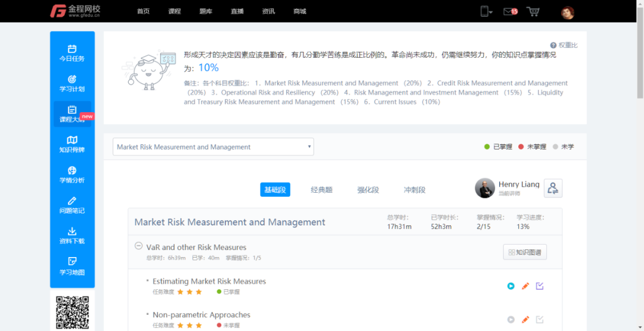Switch to the 强化段 tab
This screenshot has height=331, width=644.
(368, 190)
